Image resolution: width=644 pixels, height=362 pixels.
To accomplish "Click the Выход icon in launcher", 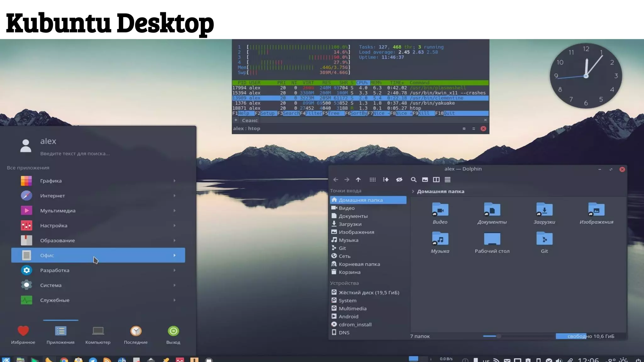I will point(173,331).
